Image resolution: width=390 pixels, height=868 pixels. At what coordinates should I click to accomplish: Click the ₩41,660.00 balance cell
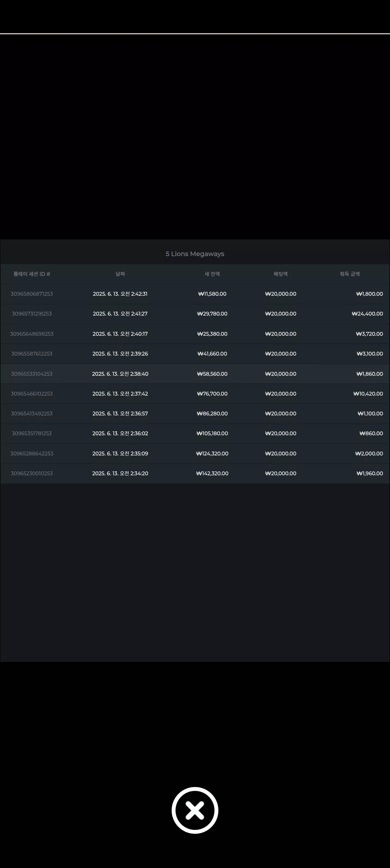pos(212,354)
